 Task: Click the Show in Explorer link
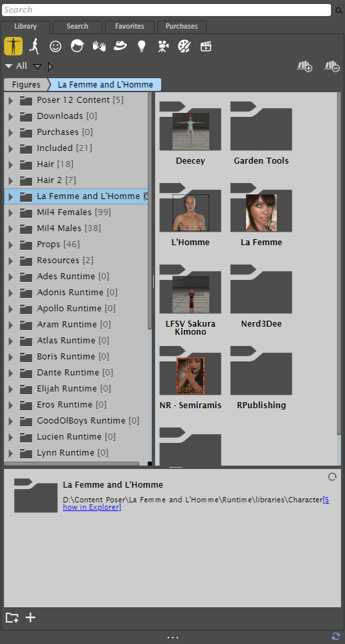tap(196, 504)
